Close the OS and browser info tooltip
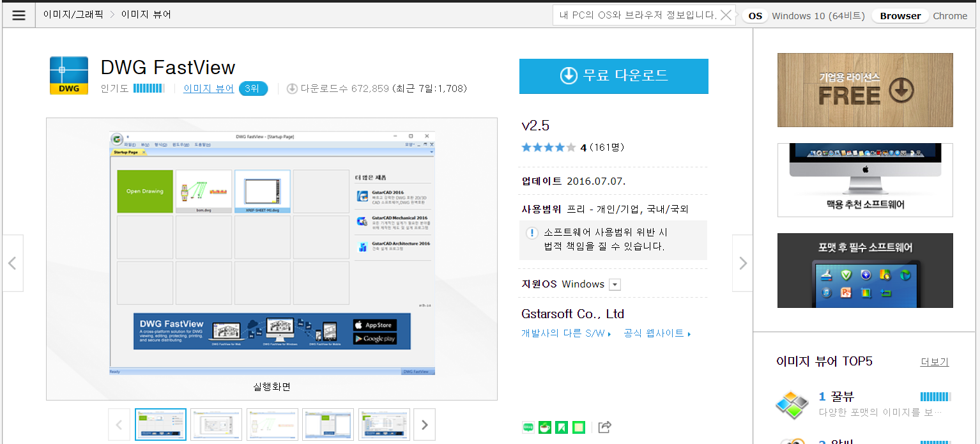This screenshot has height=444, width=980. click(x=726, y=15)
